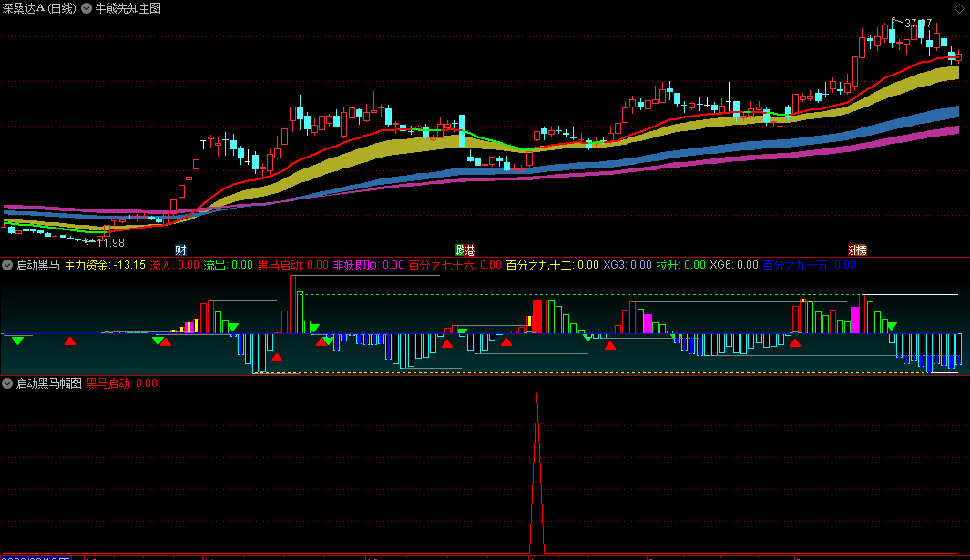Select the 非妖即顶: 0.00 value

[369, 265]
